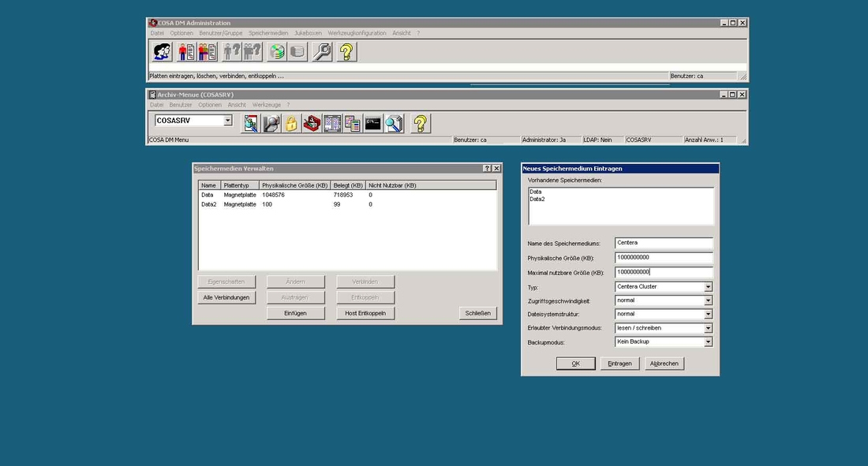Viewport: 868px width, 466px height.
Task: Click the padlock icon in the Archiv-Menue toolbar
Action: coord(290,123)
